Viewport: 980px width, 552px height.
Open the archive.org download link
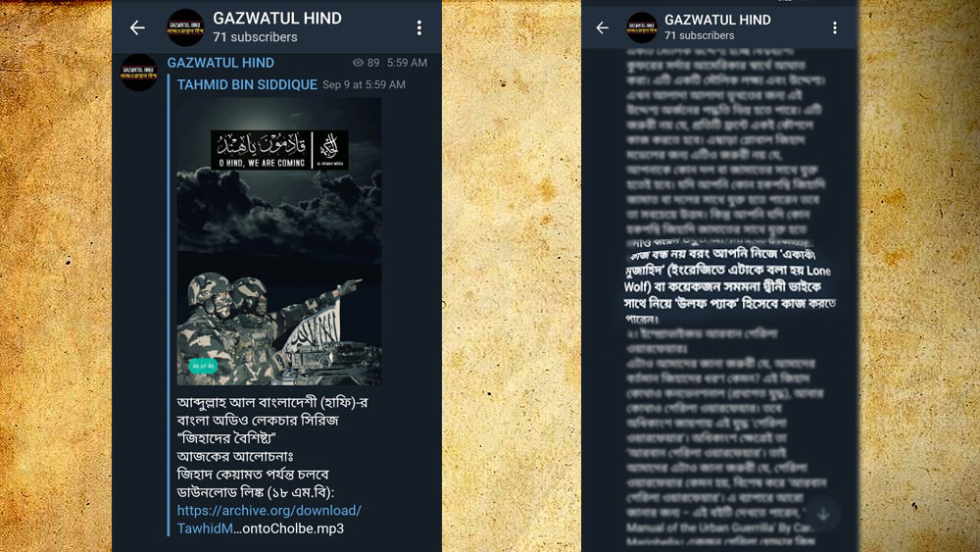(x=269, y=510)
